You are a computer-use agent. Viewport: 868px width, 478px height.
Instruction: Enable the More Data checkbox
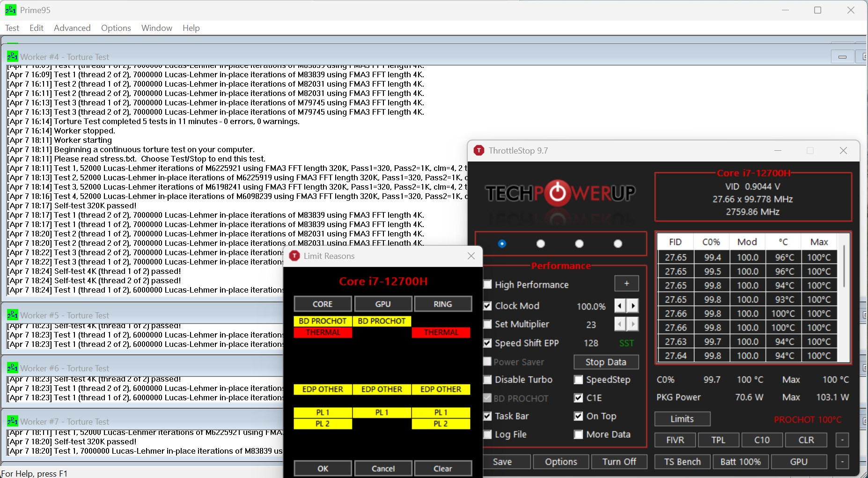tap(579, 434)
